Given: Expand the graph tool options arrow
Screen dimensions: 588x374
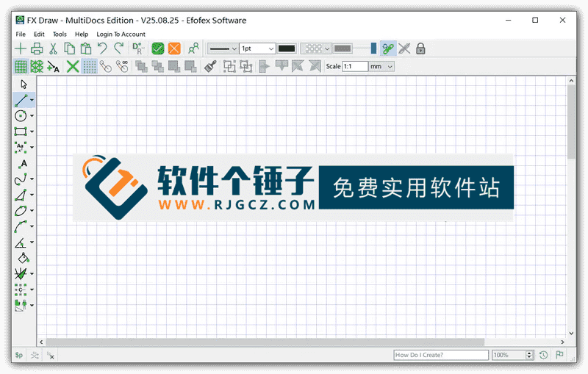Looking at the screenshot, I should pos(32,274).
